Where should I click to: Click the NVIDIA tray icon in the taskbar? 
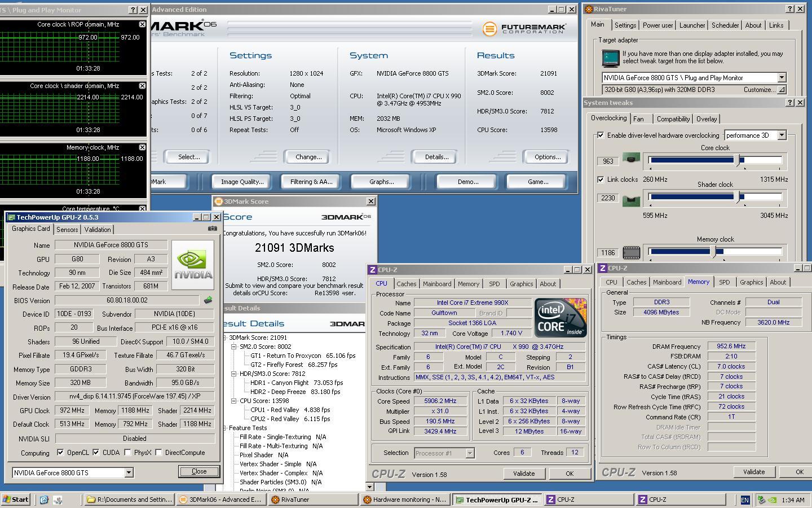(x=774, y=500)
